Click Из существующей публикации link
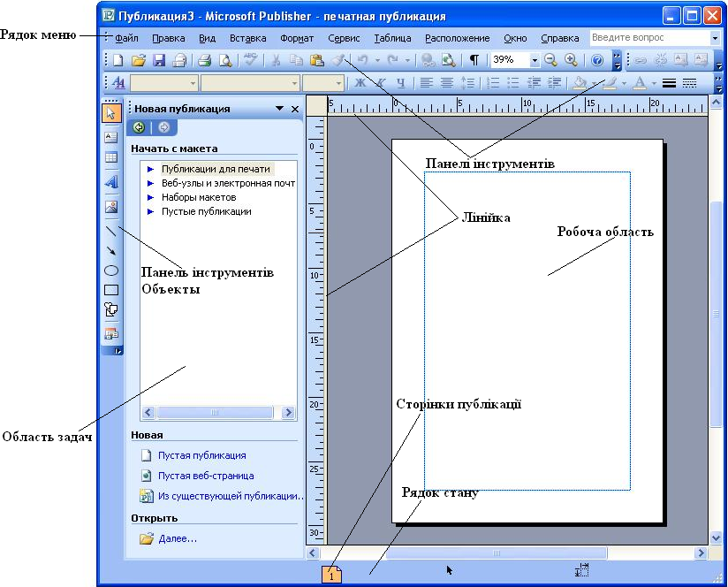Image resolution: width=728 pixels, height=587 pixels. [230, 496]
